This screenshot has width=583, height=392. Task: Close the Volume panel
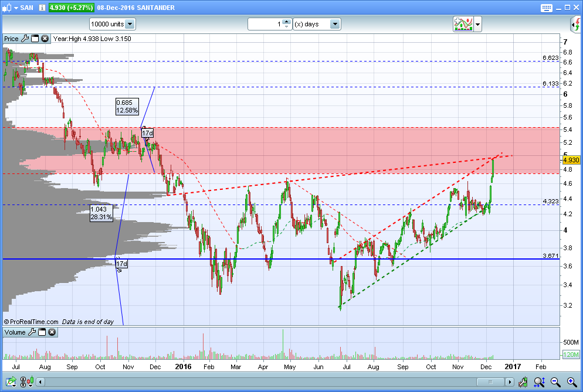pos(52,332)
